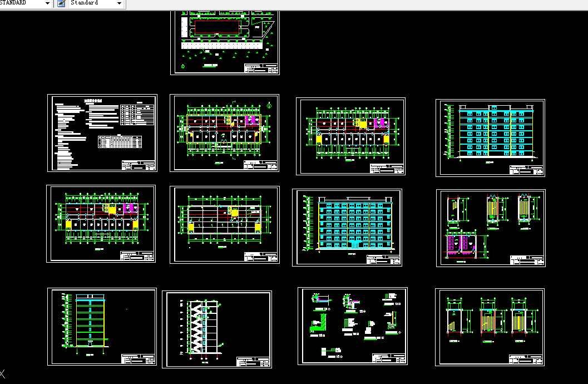Click the schedule table in design notes sheet

coord(120,142)
